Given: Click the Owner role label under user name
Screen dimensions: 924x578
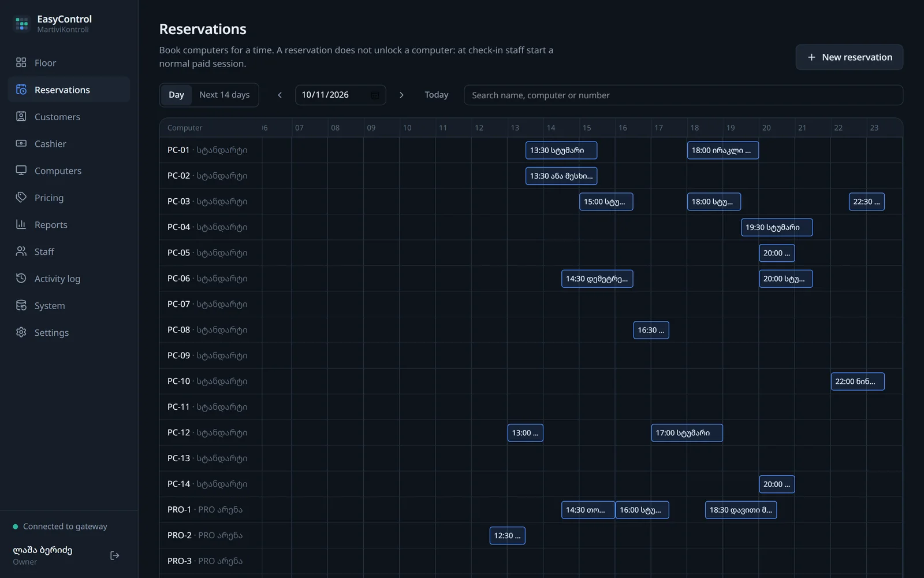Looking at the screenshot, I should pos(25,562).
